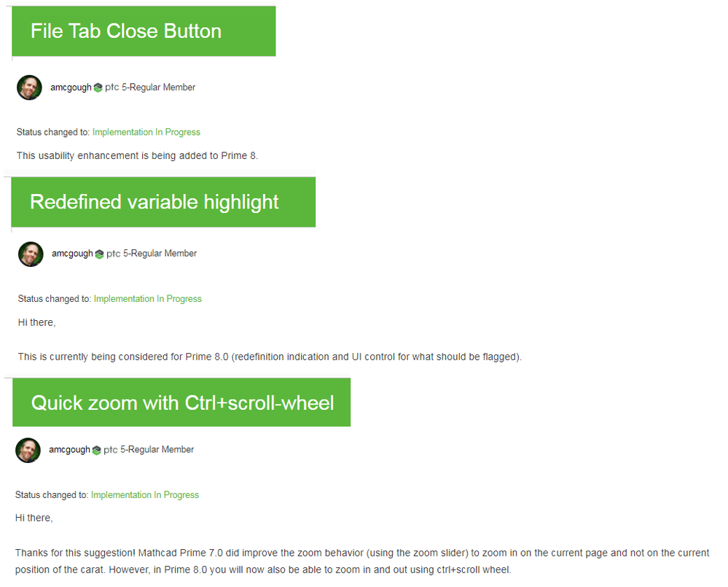Open amcgough username in Redefined variable post
The height and width of the screenshot is (587, 728).
[72, 254]
